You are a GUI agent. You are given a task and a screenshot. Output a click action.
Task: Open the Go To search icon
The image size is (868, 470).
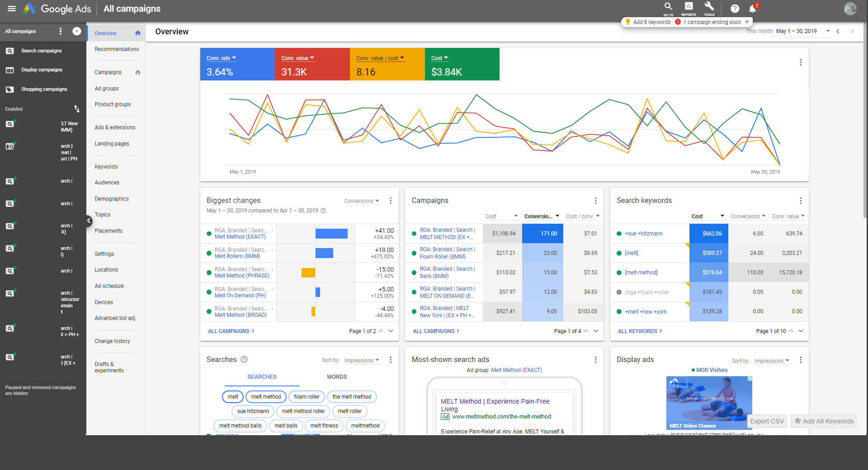pos(668,8)
